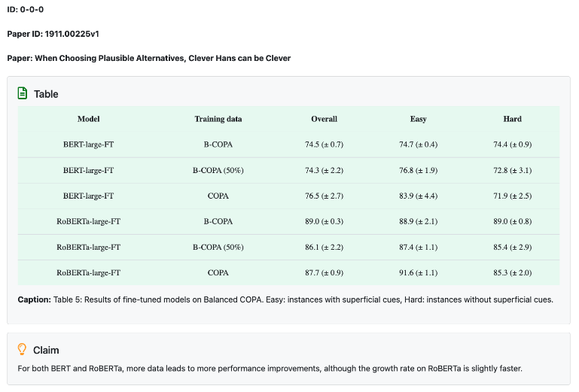
Task: Click the paper title text
Action: click(x=149, y=58)
